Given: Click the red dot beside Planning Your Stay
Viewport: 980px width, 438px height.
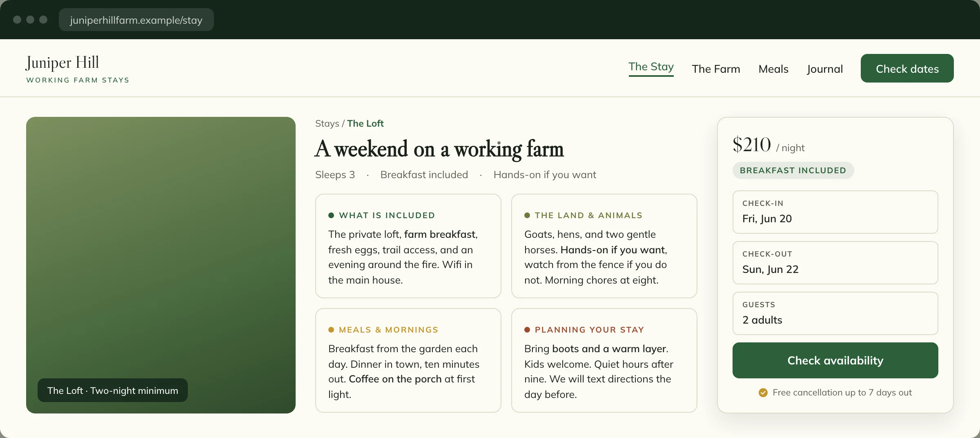Looking at the screenshot, I should tap(527, 330).
